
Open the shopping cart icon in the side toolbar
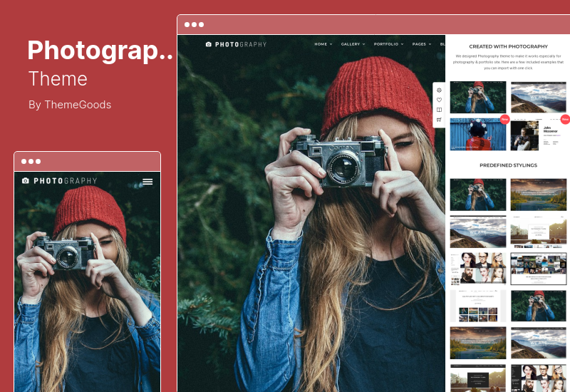(x=439, y=120)
